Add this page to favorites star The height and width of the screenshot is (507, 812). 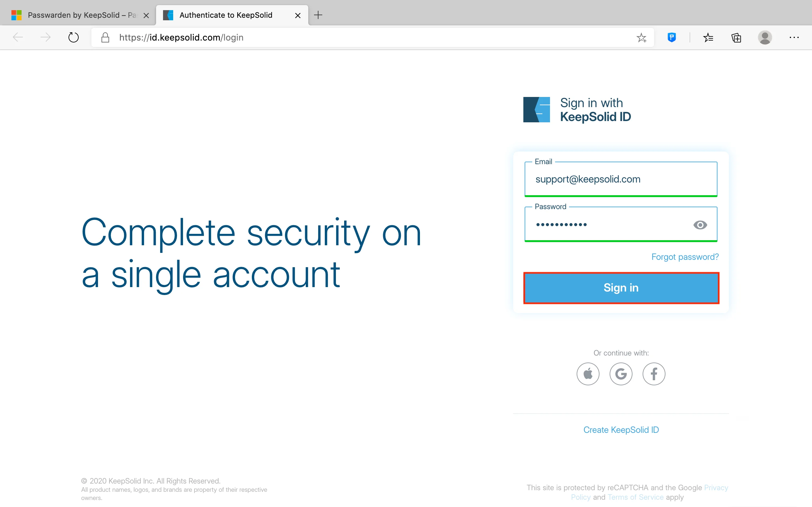pyautogui.click(x=641, y=38)
